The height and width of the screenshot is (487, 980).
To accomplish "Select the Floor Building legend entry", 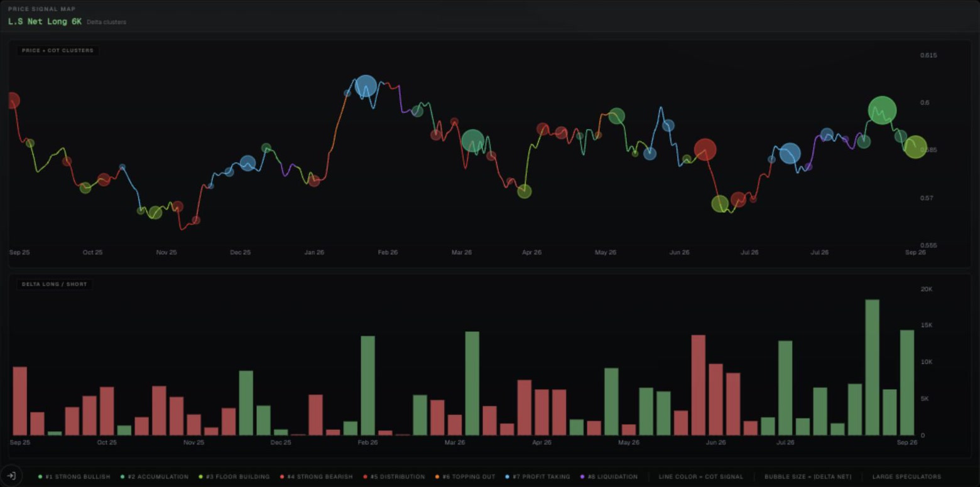I will 234,477.
